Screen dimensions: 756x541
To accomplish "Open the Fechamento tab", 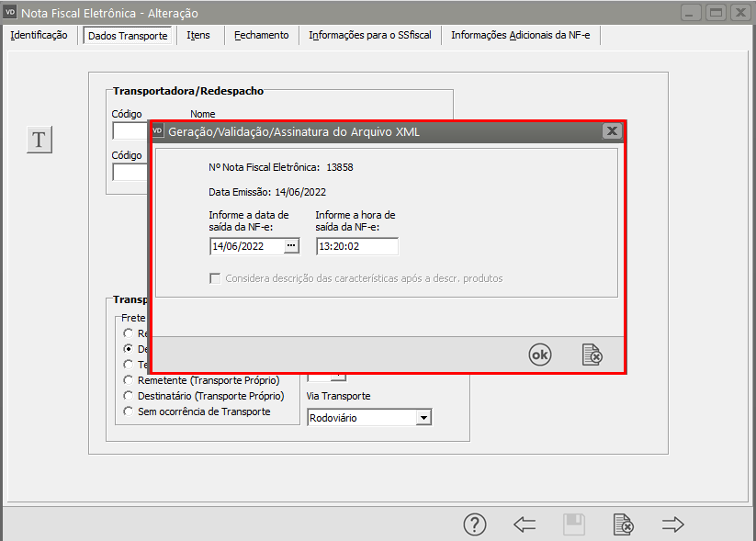I will 261,35.
